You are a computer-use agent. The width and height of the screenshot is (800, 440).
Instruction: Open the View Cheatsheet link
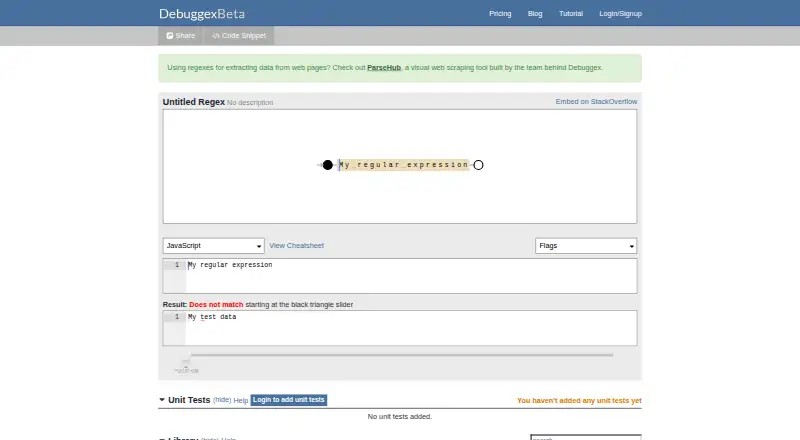pyautogui.click(x=296, y=246)
